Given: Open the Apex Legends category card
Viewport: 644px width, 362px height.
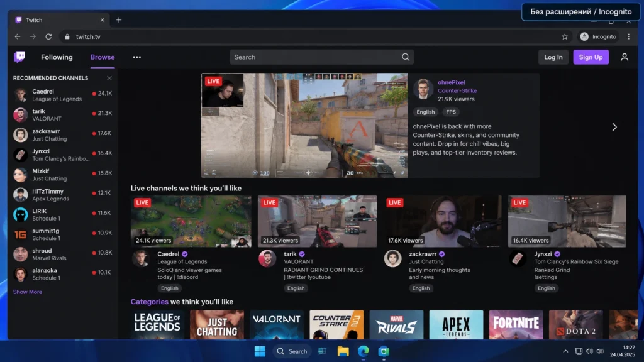Looking at the screenshot, I should [x=456, y=325].
